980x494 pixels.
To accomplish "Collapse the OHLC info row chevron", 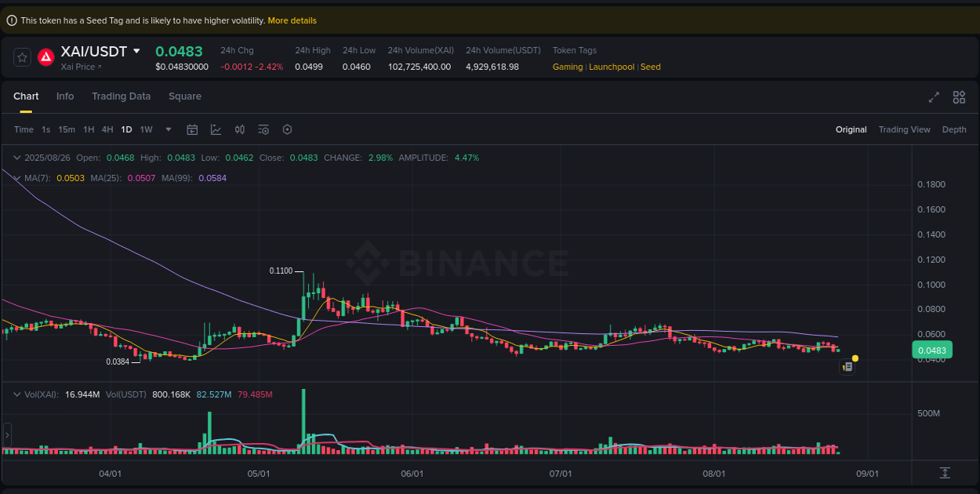I will (x=16, y=157).
